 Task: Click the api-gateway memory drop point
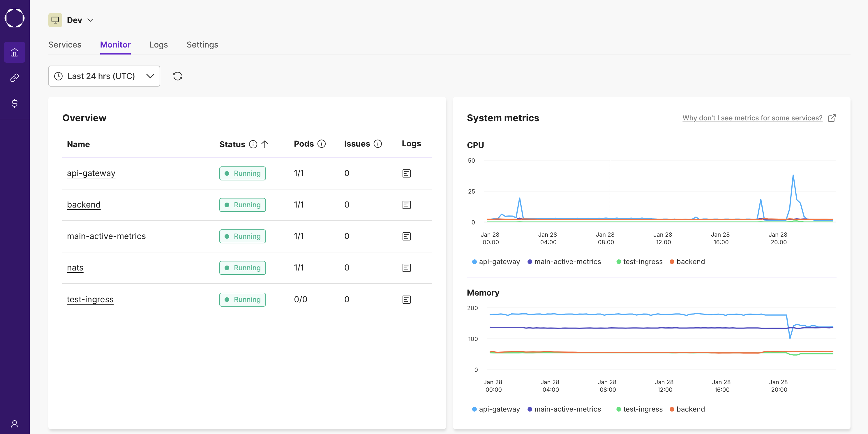[790, 338]
